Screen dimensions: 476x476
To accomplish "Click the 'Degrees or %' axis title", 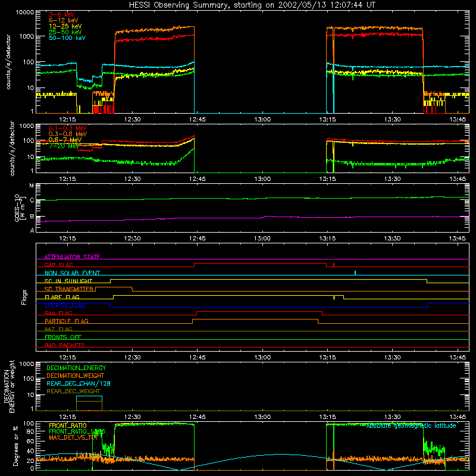I will 15,446.
